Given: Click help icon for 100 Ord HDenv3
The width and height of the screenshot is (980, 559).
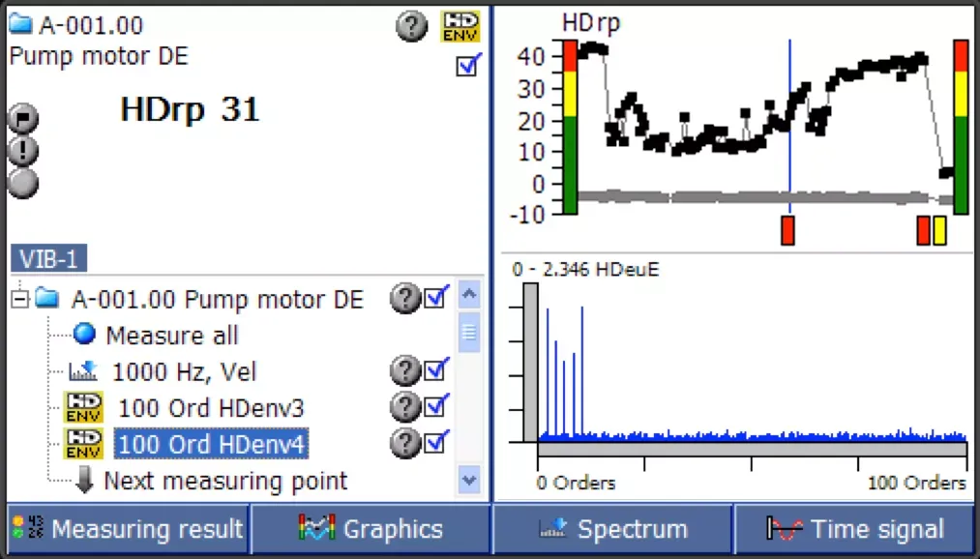Looking at the screenshot, I should [405, 406].
